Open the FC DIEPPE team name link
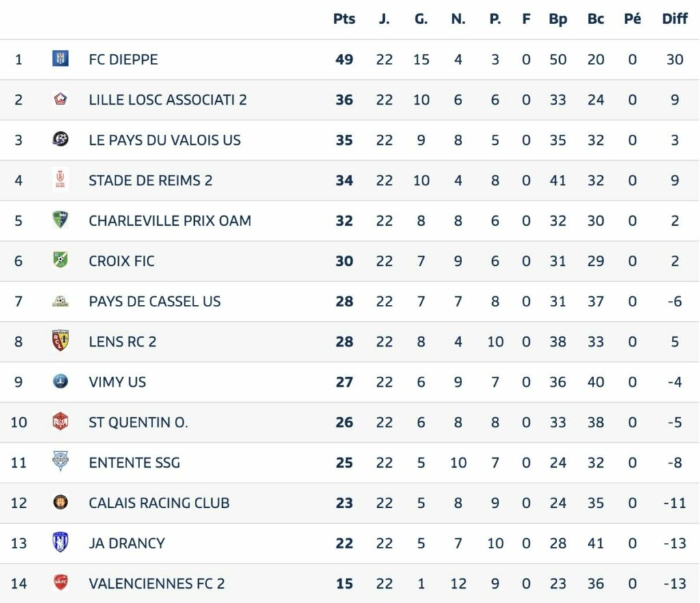The height and width of the screenshot is (603, 700). tap(123, 59)
